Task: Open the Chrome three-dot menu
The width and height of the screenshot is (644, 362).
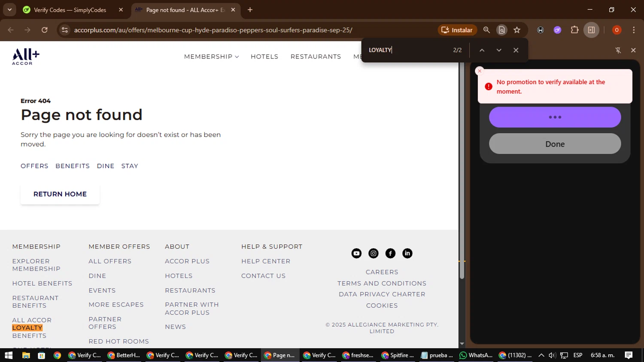Action: [x=634, y=30]
